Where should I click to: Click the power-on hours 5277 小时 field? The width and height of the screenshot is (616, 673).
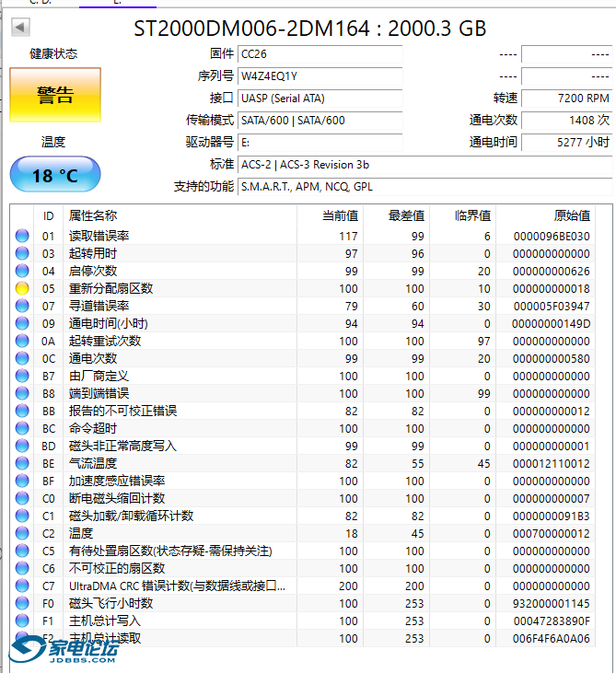click(x=566, y=143)
